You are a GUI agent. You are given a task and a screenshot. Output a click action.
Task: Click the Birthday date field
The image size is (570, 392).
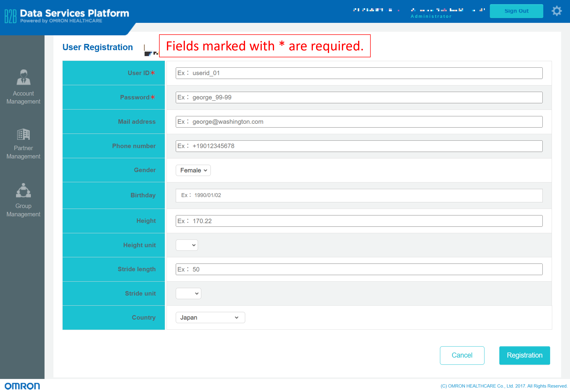pos(359,196)
